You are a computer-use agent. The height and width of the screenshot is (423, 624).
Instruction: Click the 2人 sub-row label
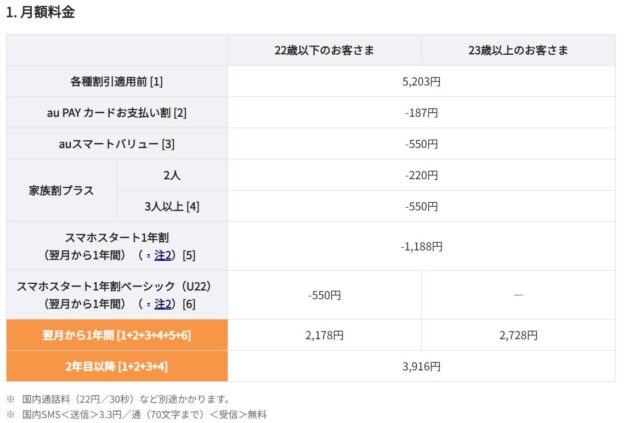[x=172, y=175]
